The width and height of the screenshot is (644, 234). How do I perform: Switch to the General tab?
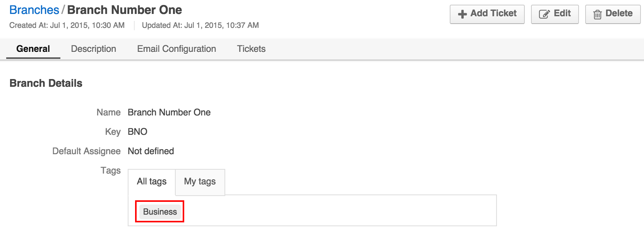(x=33, y=49)
